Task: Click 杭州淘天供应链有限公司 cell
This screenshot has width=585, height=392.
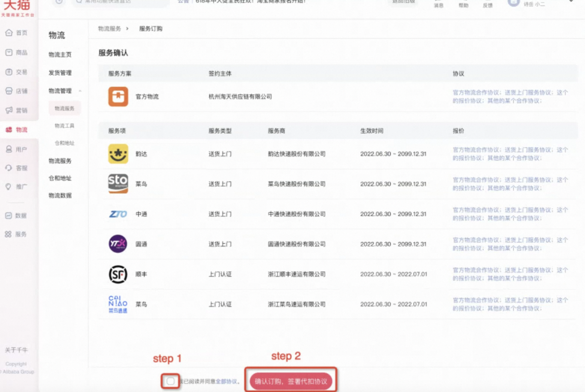Action: pos(240,97)
